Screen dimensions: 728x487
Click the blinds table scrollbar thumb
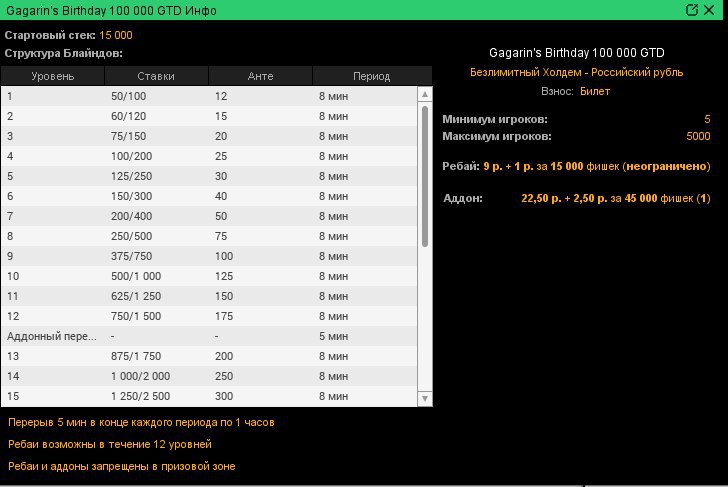click(425, 176)
